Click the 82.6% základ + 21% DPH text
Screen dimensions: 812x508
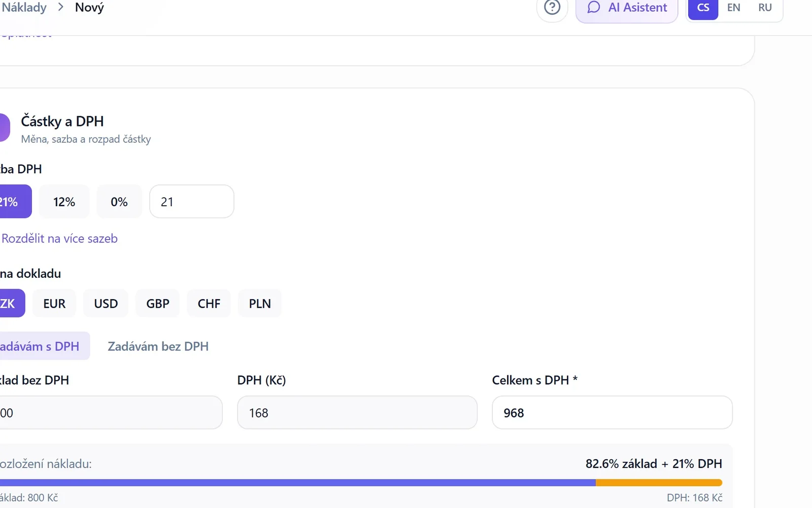[654, 464]
